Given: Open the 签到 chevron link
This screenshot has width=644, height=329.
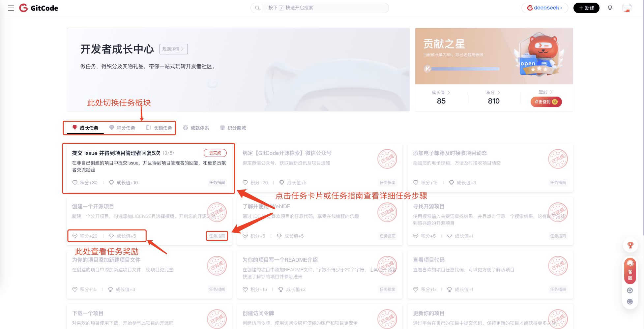Looking at the screenshot, I should pyautogui.click(x=551, y=92).
